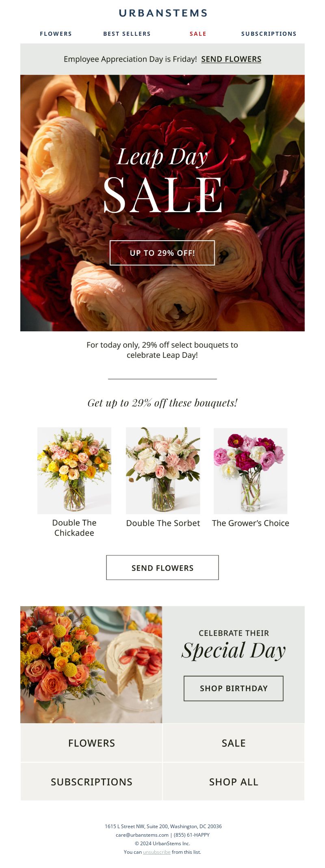Click the Double The Chickadee product name
325x868 pixels.
pos(74,528)
